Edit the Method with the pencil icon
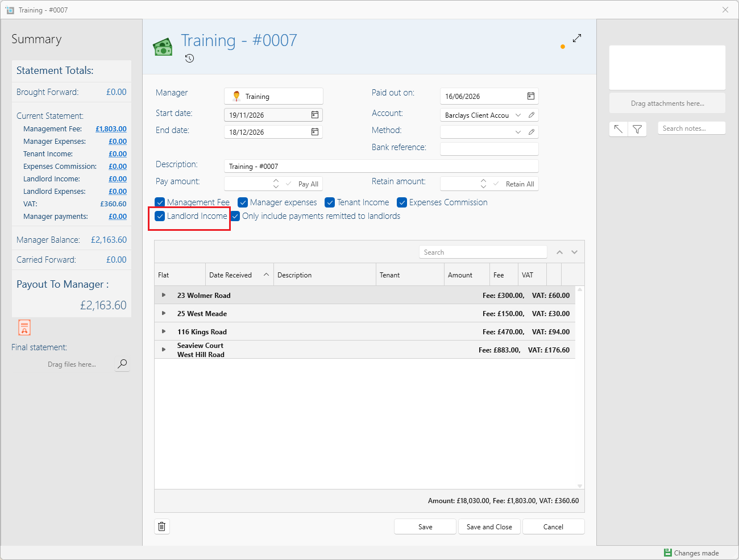Viewport: 739px width, 560px height. pos(532,132)
